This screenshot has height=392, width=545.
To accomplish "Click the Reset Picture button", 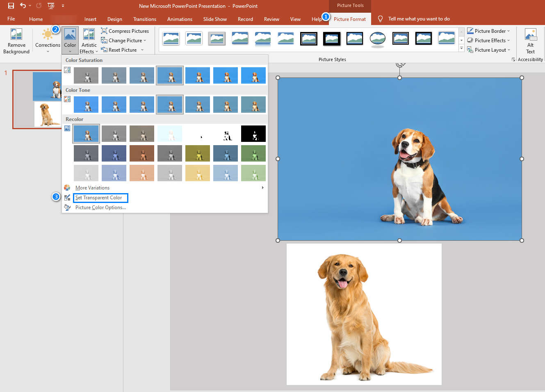I will (x=122, y=50).
